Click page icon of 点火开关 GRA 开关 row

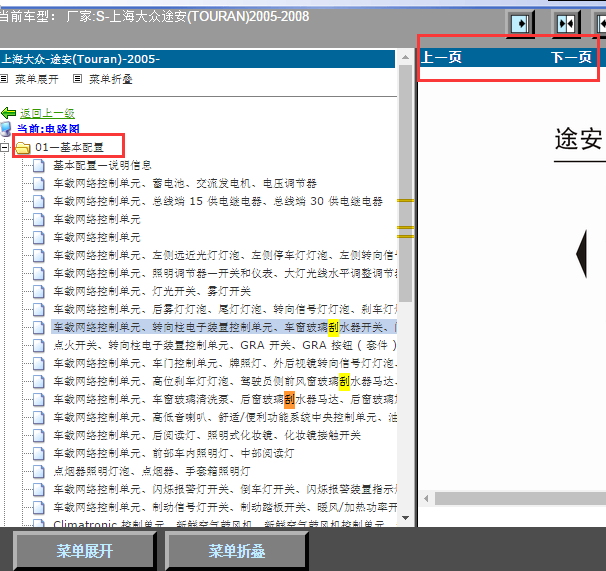[38, 345]
